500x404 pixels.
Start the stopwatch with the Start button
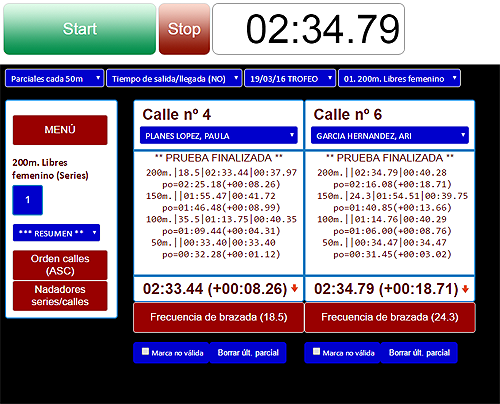[x=80, y=29]
